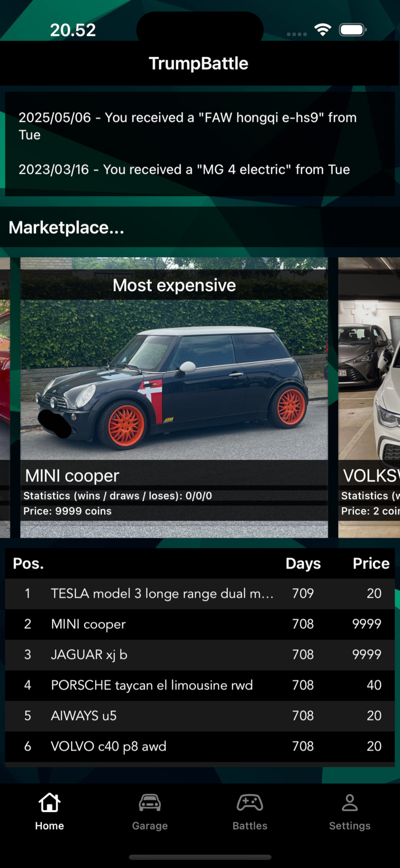Open the Garage car icon
400x868 pixels.
150,803
